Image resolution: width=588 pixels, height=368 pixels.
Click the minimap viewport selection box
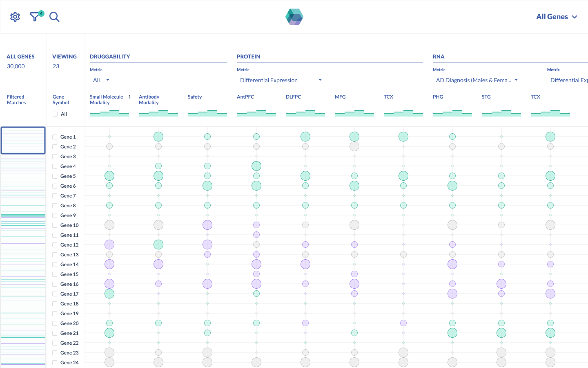(23, 140)
